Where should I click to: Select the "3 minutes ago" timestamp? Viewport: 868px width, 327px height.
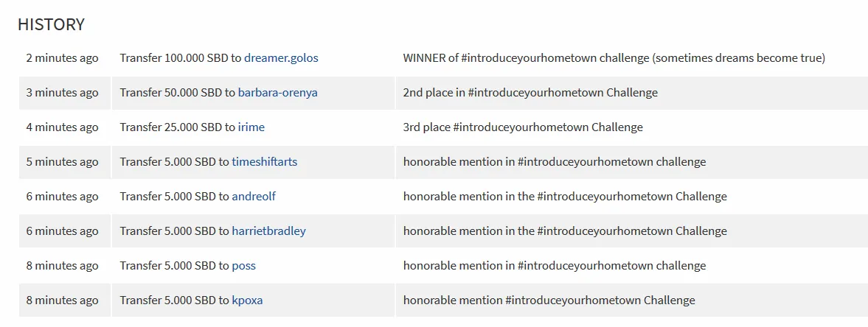(x=62, y=93)
